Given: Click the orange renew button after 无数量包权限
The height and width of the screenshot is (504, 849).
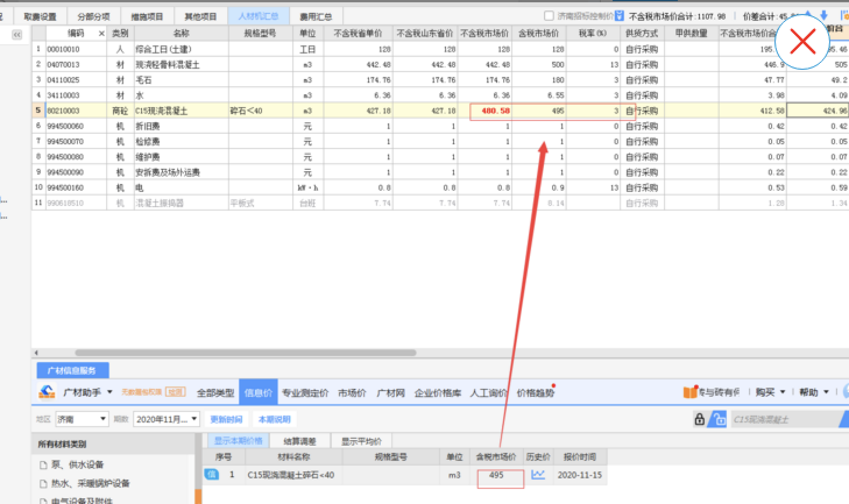Looking at the screenshot, I should (x=176, y=392).
